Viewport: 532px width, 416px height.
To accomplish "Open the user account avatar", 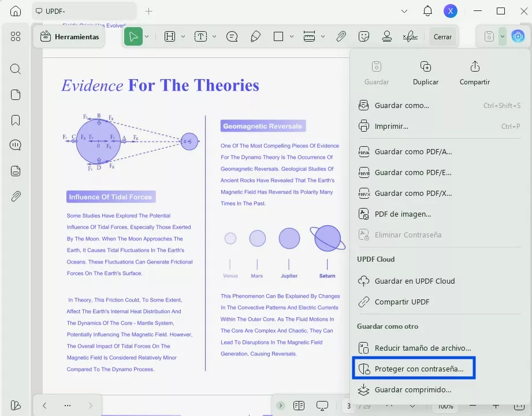I will coord(450,11).
